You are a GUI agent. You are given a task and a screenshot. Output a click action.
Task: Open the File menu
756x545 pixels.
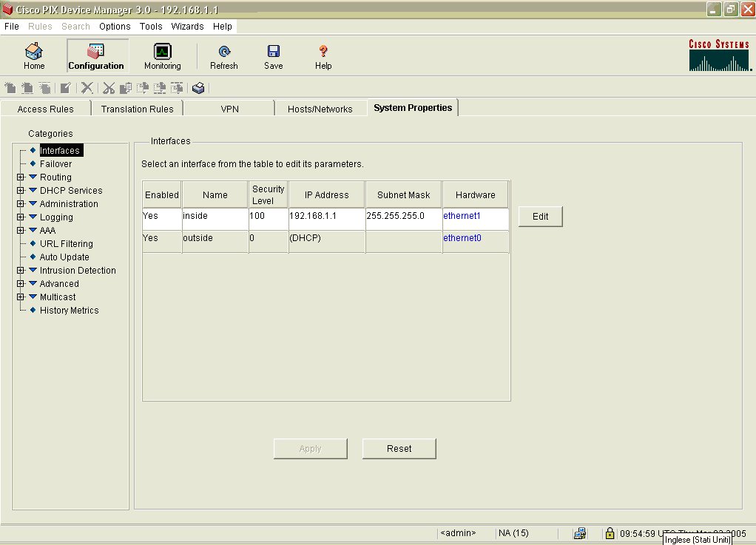[12, 27]
